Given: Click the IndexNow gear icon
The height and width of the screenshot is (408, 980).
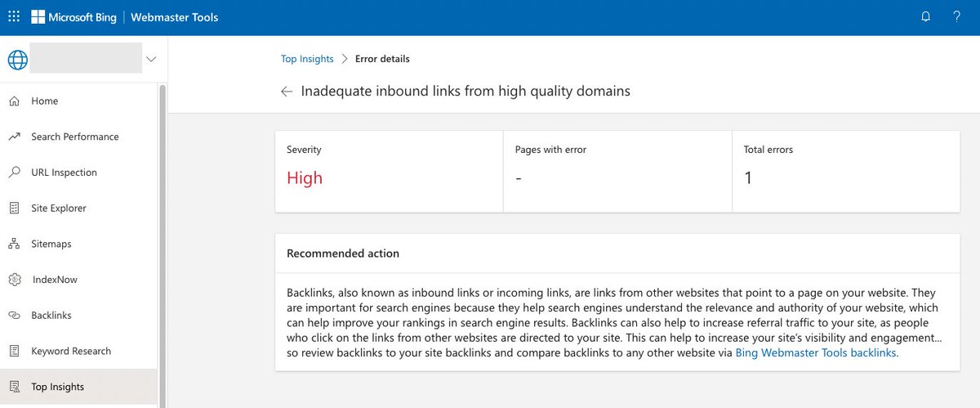Looking at the screenshot, I should coord(14,280).
